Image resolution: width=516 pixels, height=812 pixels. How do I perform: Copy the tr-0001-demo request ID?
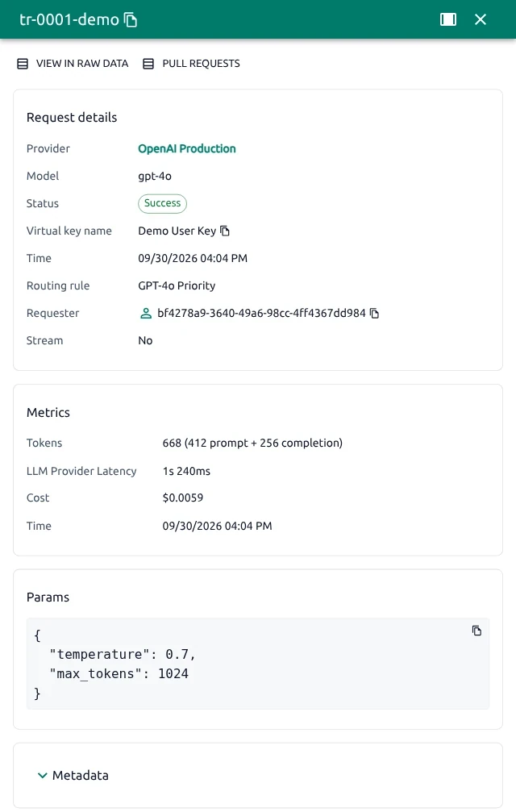pos(131,19)
